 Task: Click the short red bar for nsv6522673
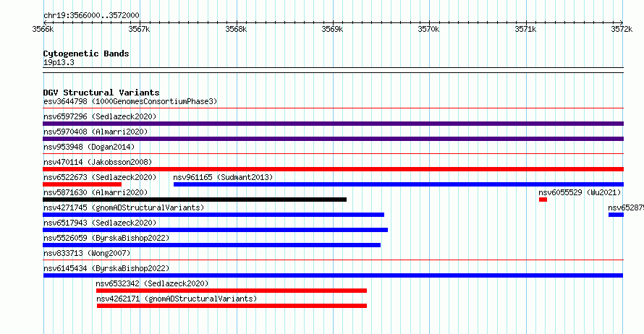82,184
